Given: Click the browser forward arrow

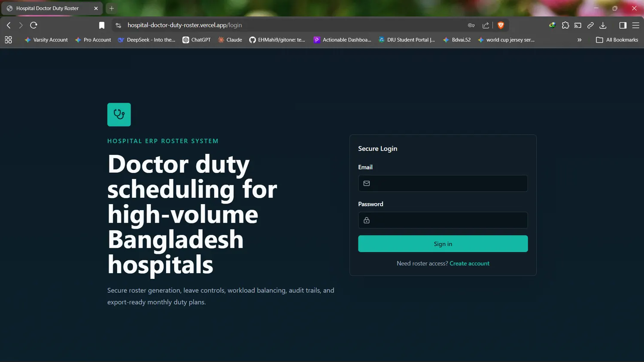Looking at the screenshot, I should [21, 25].
